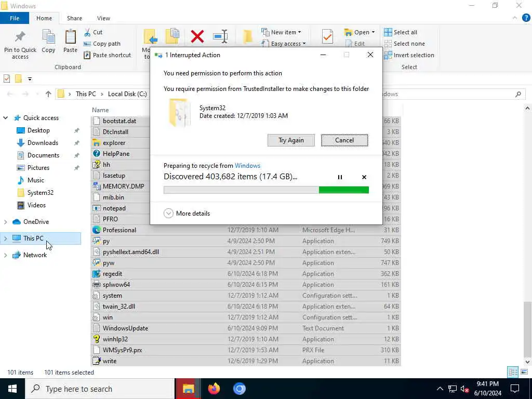
Task: Expand the OneDrive tree node
Action: click(x=5, y=222)
